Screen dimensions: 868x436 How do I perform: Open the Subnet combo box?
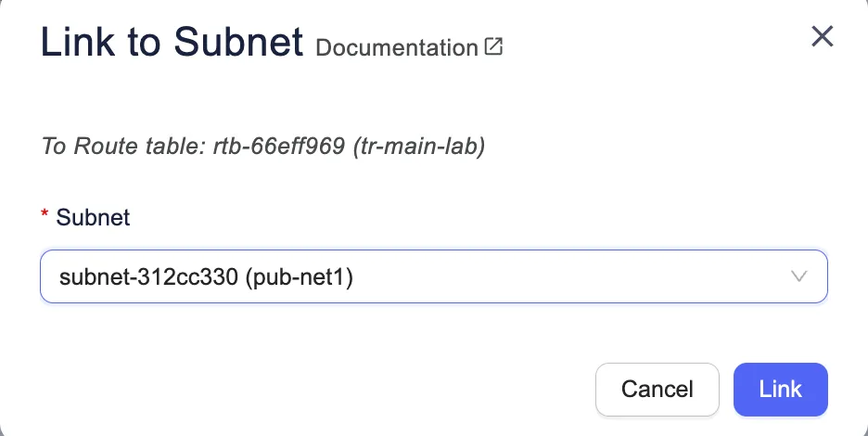pyautogui.click(x=433, y=276)
